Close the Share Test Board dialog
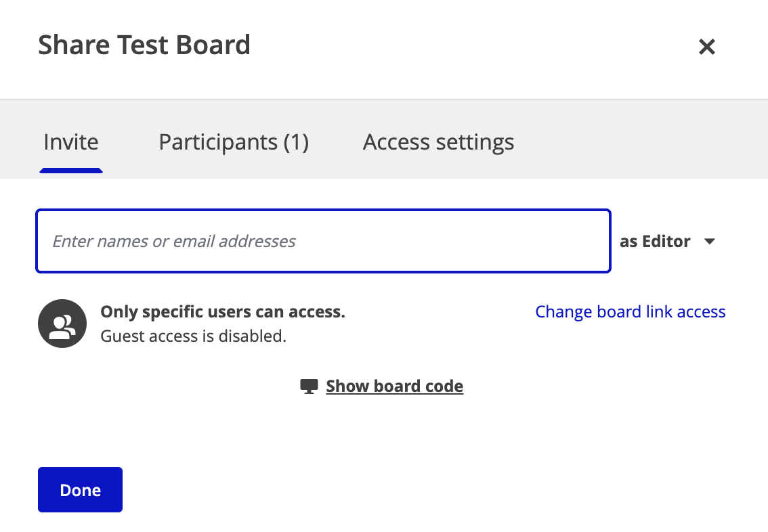The image size is (768, 532). click(707, 47)
